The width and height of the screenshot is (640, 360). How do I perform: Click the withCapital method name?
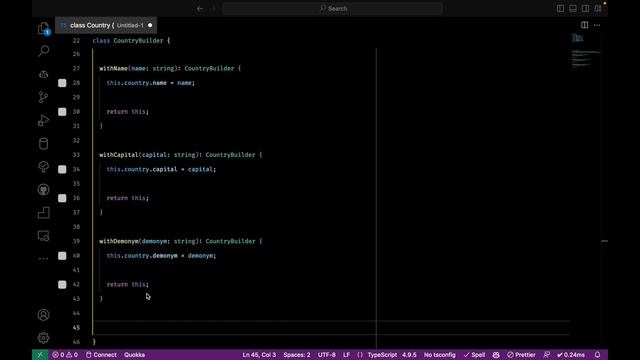119,155
